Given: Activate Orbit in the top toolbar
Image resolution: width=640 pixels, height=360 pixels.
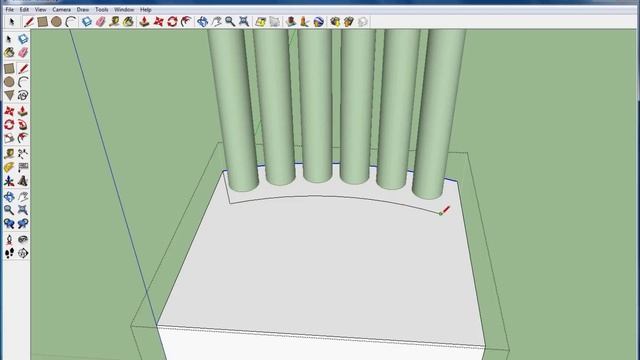Looking at the screenshot, I should [202, 22].
